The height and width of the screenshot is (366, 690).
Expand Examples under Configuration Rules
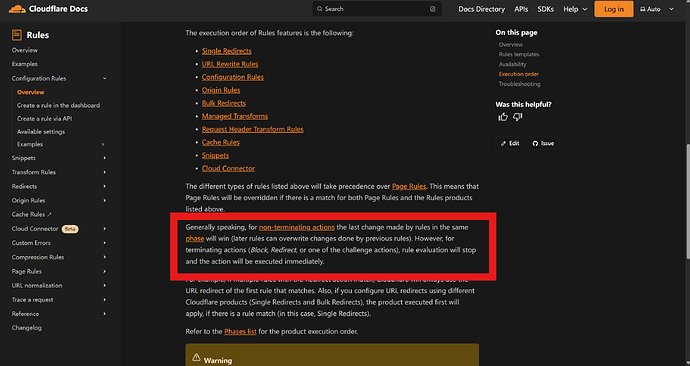pyautogui.click(x=103, y=144)
